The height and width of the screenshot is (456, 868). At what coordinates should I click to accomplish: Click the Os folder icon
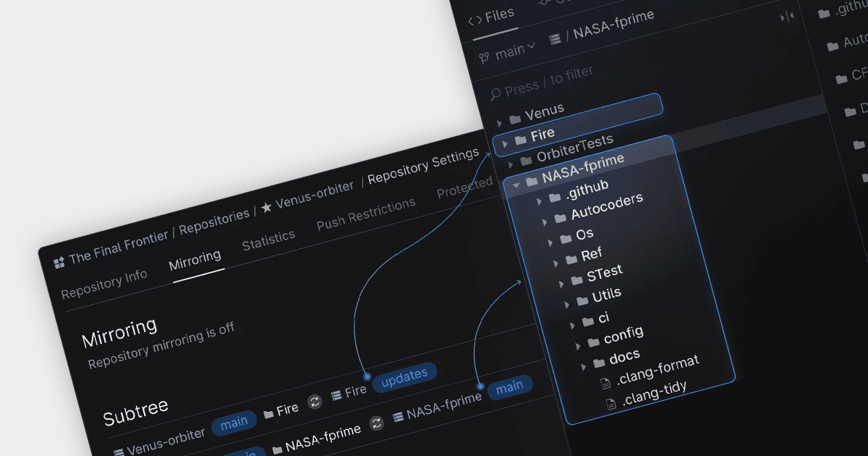pyautogui.click(x=566, y=239)
